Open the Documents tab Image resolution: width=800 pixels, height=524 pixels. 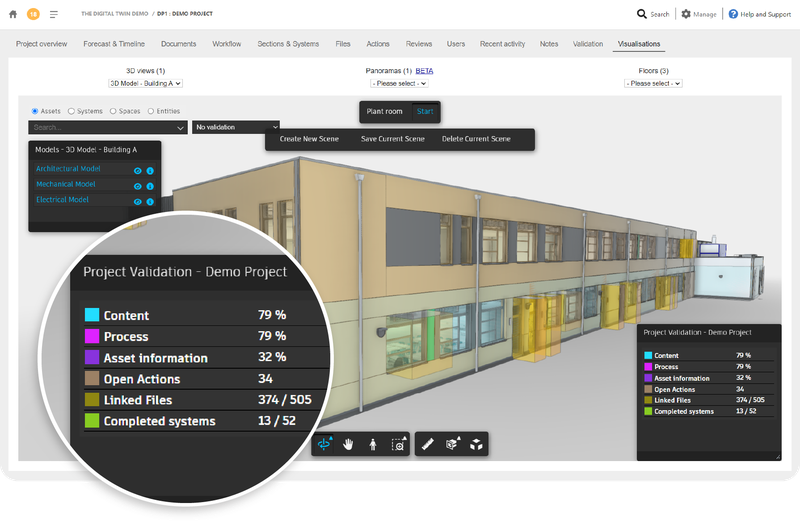click(x=179, y=44)
